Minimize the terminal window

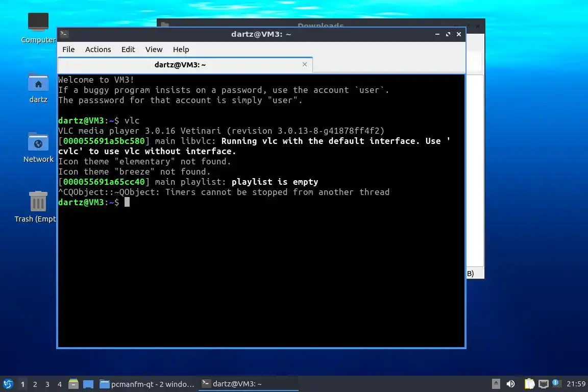(x=437, y=34)
